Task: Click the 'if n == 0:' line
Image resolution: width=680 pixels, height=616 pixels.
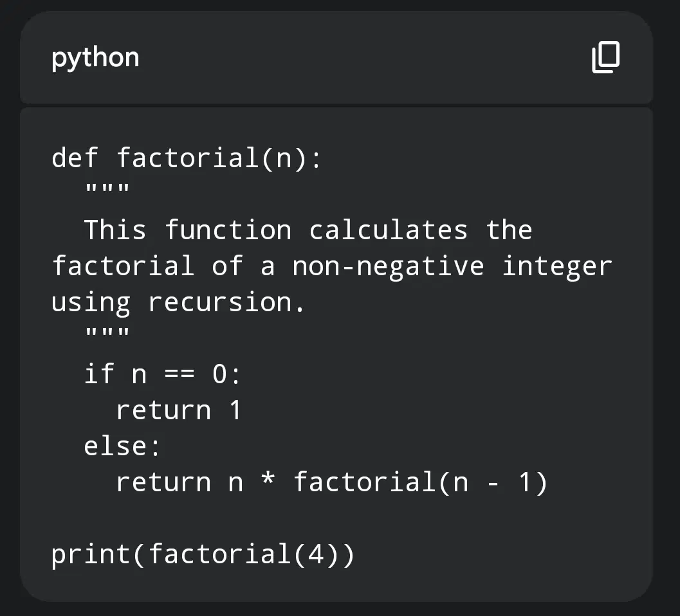Action: 162,374
